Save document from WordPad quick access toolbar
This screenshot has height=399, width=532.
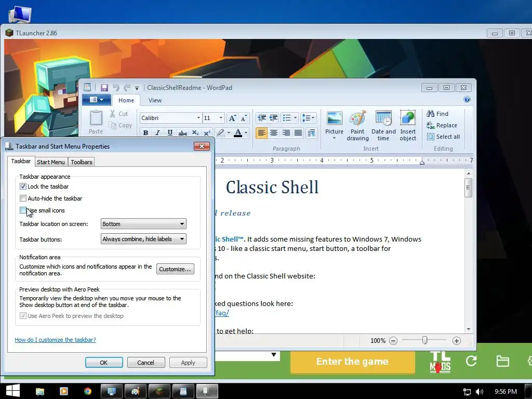pyautogui.click(x=104, y=87)
